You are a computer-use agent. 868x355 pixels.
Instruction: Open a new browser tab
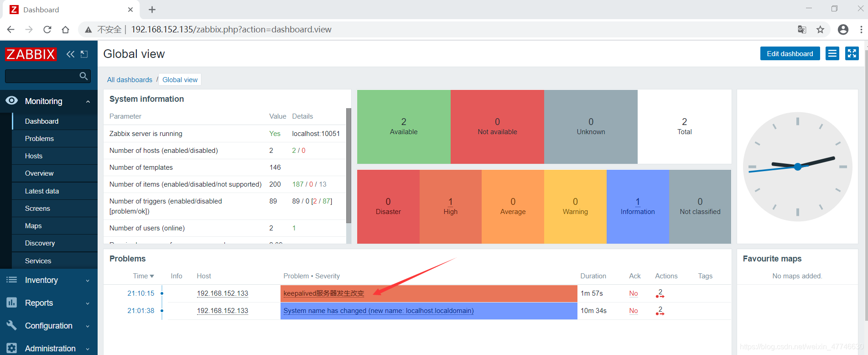(x=152, y=10)
